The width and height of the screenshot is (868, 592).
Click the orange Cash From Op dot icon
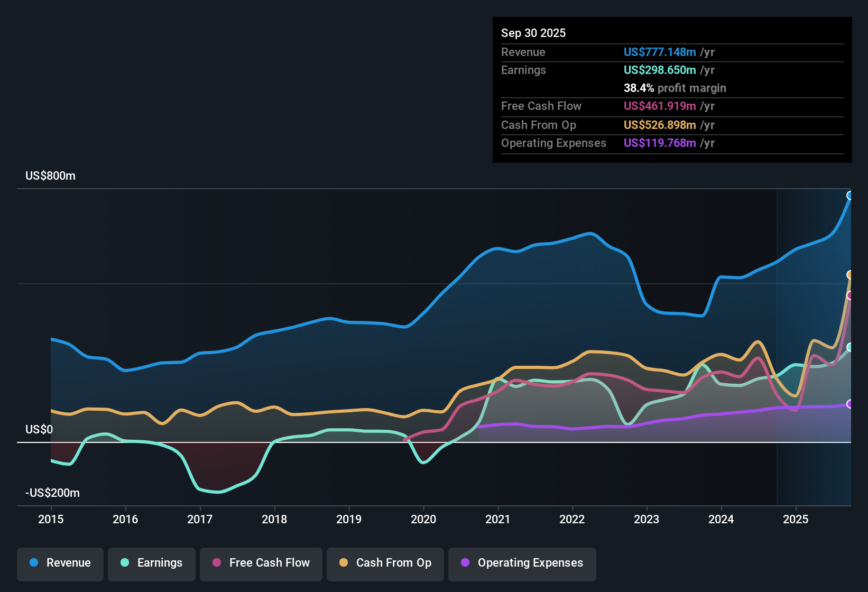(344, 563)
